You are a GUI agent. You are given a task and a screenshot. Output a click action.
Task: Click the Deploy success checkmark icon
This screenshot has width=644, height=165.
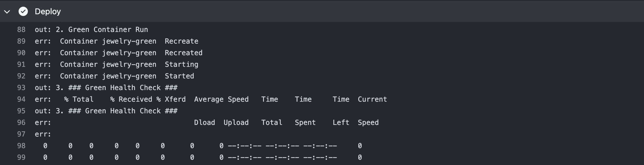[x=23, y=12]
